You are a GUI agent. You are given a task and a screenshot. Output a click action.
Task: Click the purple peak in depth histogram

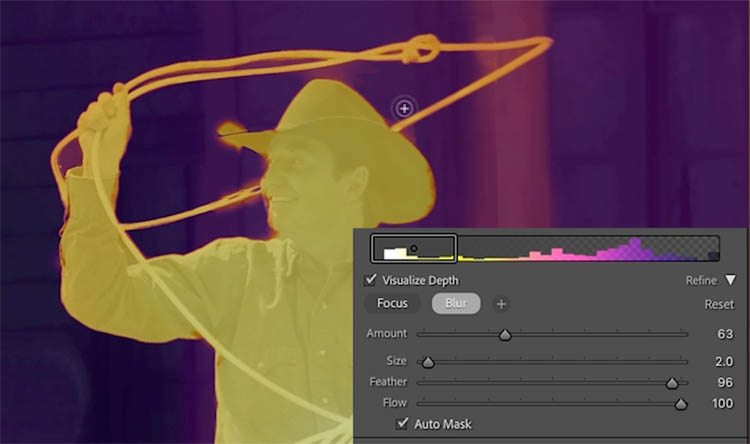[633, 248]
